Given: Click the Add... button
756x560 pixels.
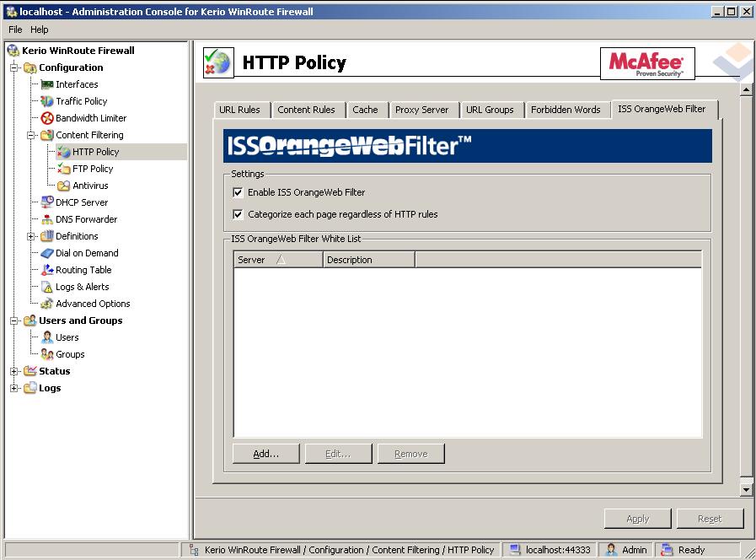Looking at the screenshot, I should click(266, 454).
